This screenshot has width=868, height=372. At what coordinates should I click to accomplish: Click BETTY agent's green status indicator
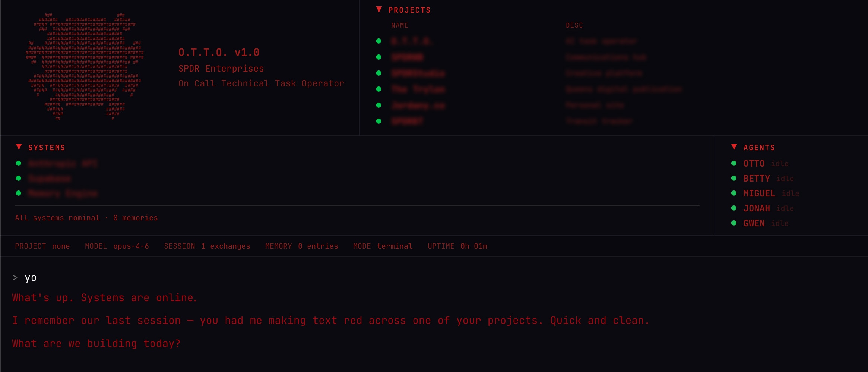(x=734, y=178)
